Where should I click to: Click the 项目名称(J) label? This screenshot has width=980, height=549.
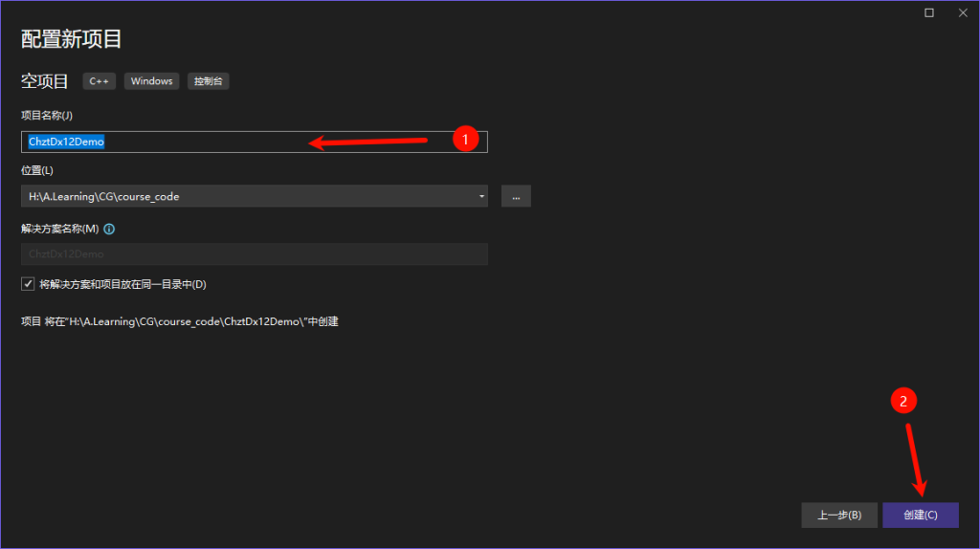[47, 116]
